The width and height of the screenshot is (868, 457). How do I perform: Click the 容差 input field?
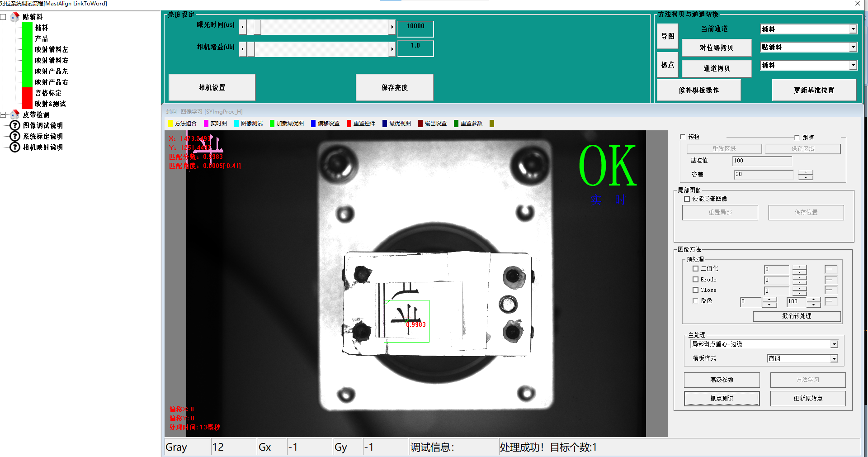click(763, 174)
